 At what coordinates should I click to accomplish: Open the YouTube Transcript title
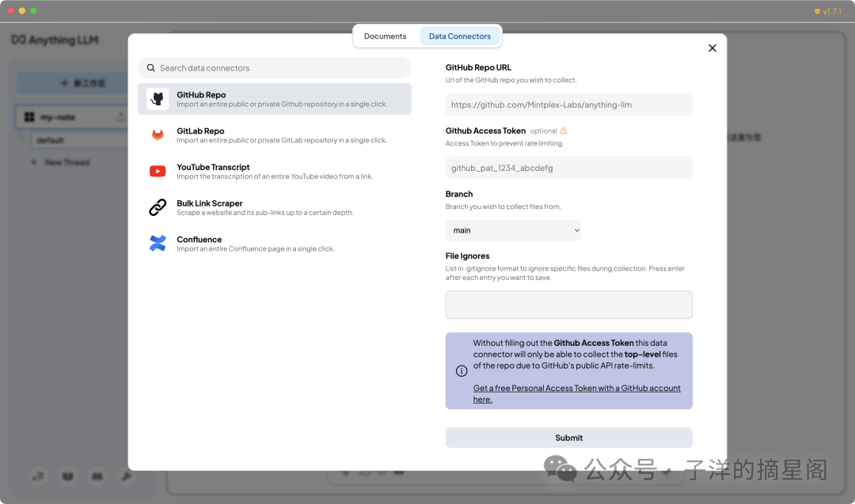tap(213, 167)
